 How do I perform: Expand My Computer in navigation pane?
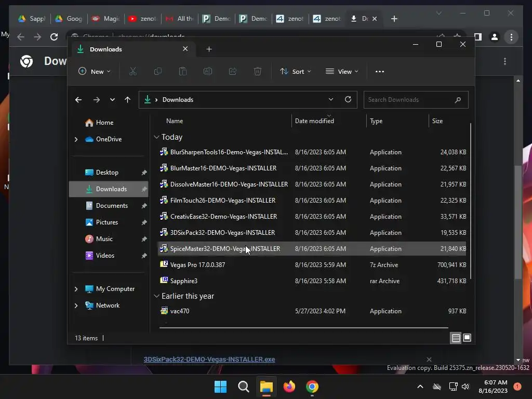click(x=76, y=289)
